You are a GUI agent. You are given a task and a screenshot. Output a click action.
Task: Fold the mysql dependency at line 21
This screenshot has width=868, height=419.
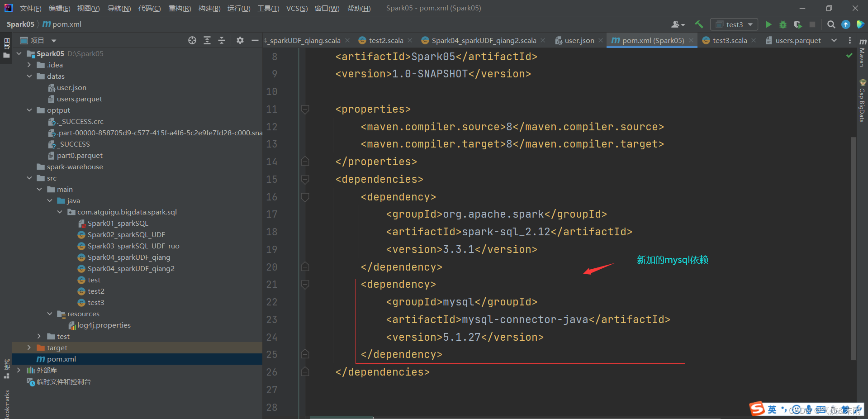tap(305, 284)
